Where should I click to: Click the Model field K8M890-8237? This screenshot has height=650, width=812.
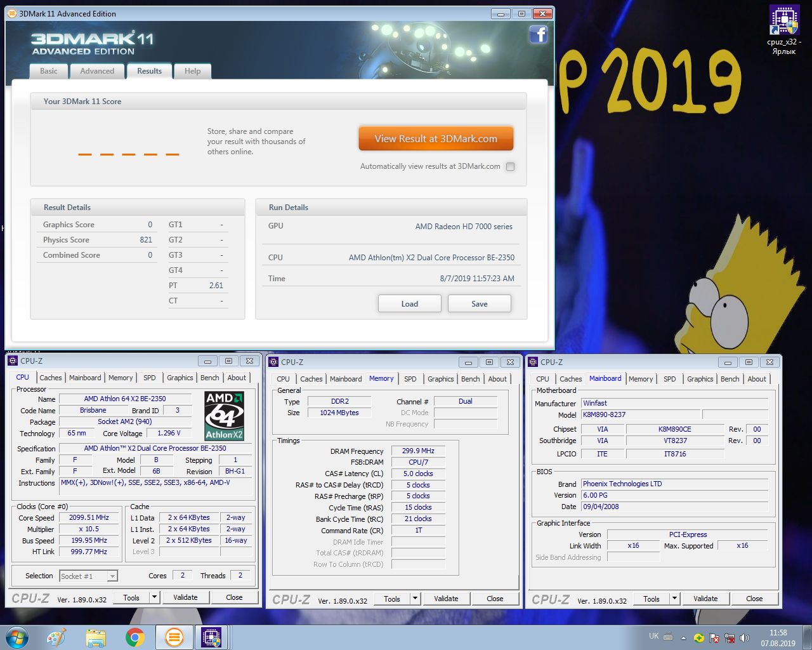[x=641, y=415]
